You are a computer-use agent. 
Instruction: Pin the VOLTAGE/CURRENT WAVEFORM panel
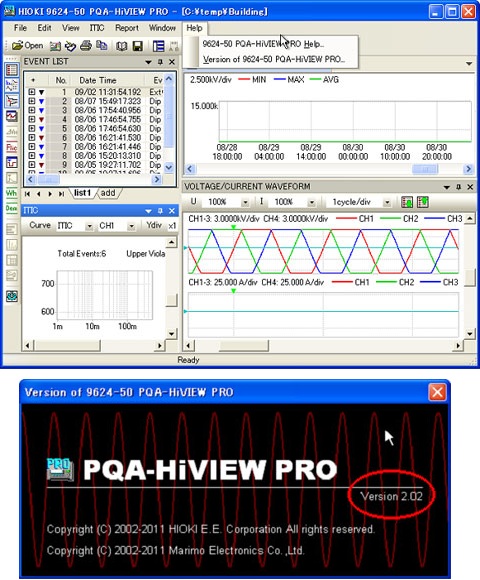tap(458, 187)
